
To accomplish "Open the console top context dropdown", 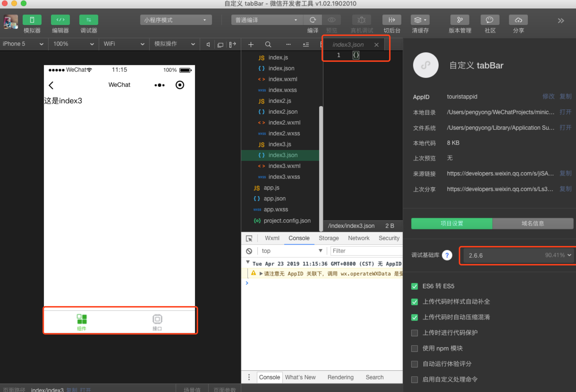I will pyautogui.click(x=292, y=251).
